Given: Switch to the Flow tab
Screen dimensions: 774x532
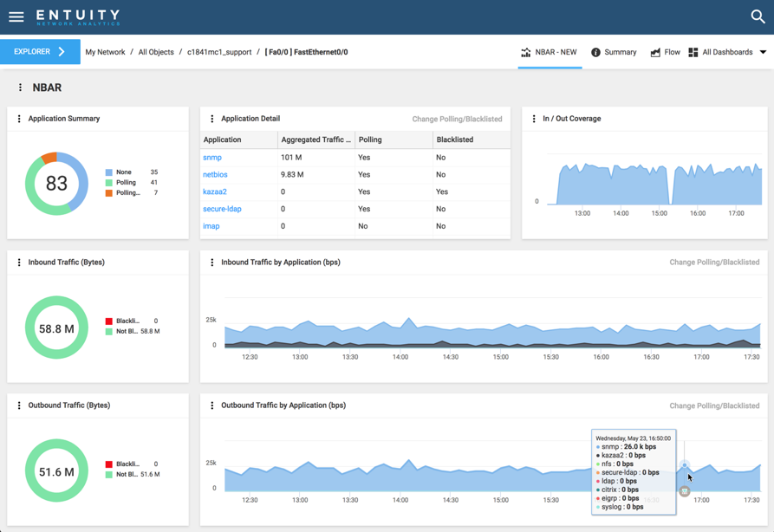Looking at the screenshot, I should pyautogui.click(x=666, y=52).
